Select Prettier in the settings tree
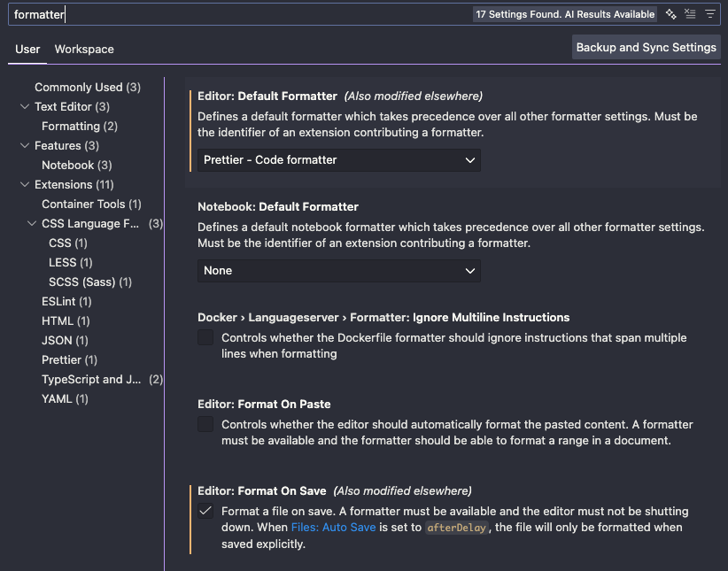The width and height of the screenshot is (728, 571). tap(69, 360)
